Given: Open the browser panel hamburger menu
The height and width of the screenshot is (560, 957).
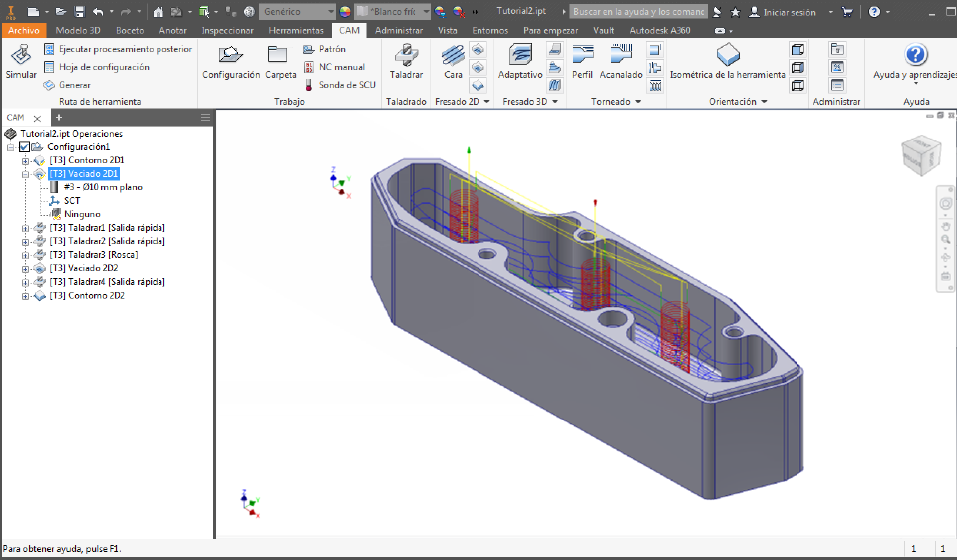Looking at the screenshot, I should [205, 118].
